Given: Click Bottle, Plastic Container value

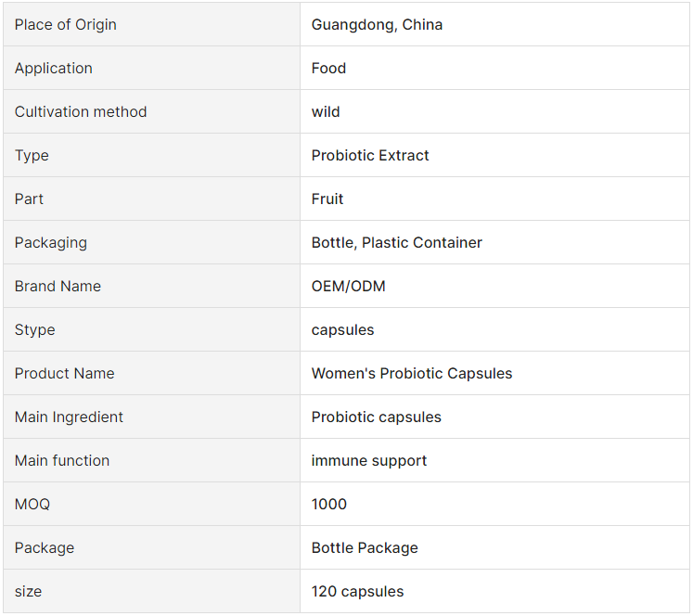Looking at the screenshot, I should coord(396,243).
